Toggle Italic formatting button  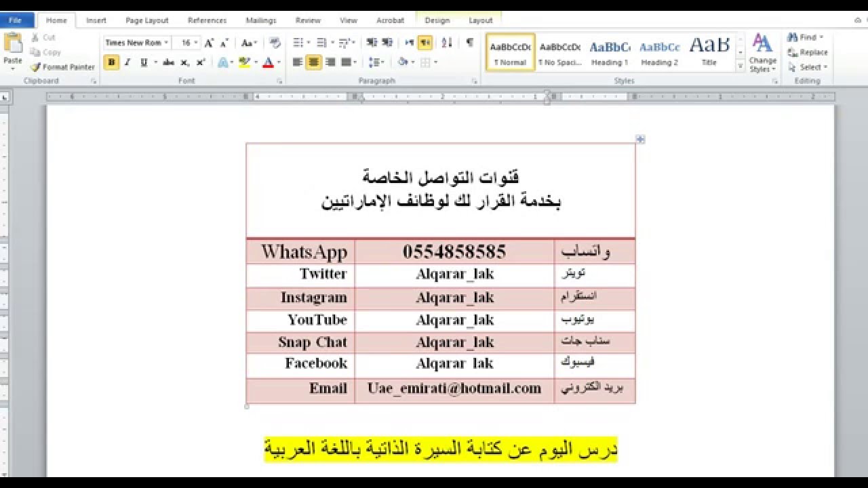click(x=127, y=62)
